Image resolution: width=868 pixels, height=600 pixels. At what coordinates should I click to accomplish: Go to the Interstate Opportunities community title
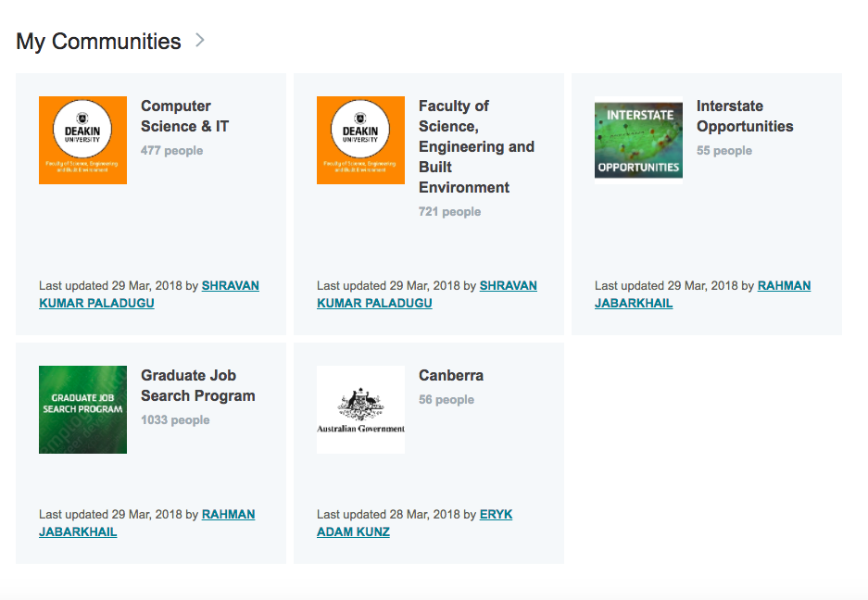coord(744,116)
